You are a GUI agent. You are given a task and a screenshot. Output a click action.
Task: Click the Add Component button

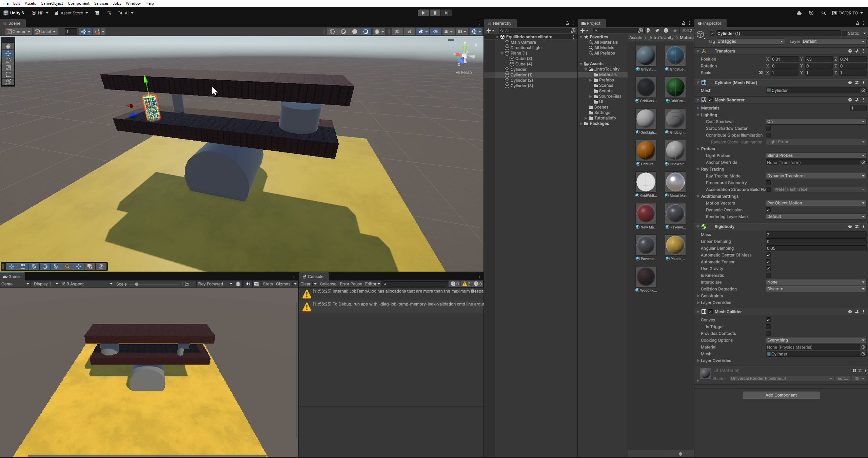781,395
